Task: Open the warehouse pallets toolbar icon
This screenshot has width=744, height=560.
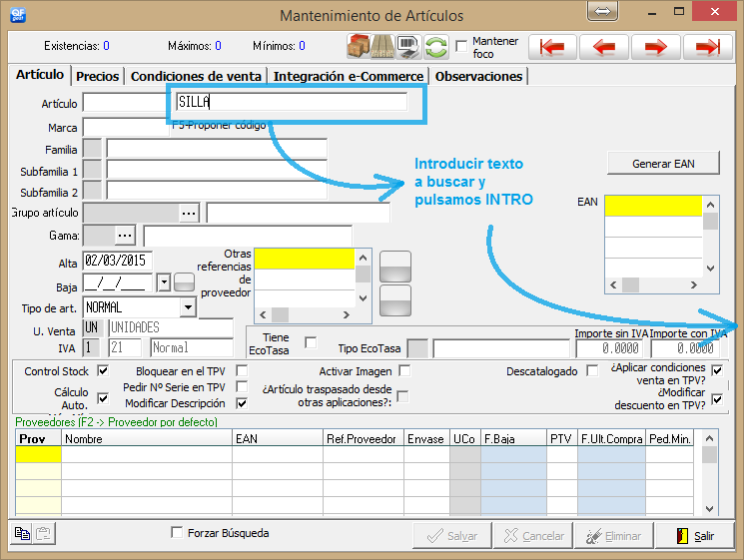Action: point(382,47)
